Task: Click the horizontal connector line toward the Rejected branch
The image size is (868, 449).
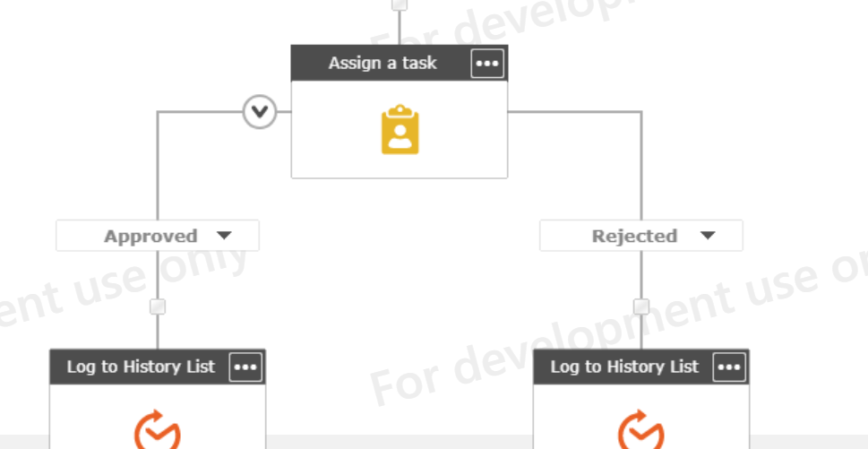Action: pyautogui.click(x=573, y=112)
